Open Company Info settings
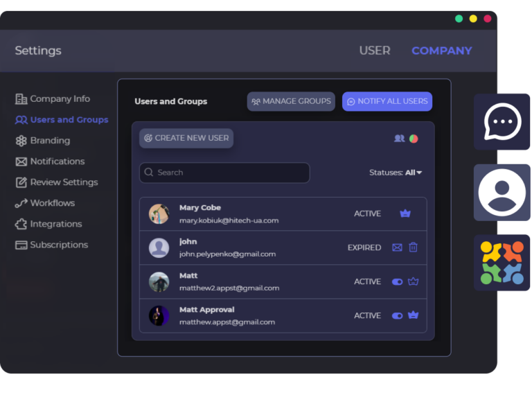Viewport: 532px width, 402px height. coord(53,99)
